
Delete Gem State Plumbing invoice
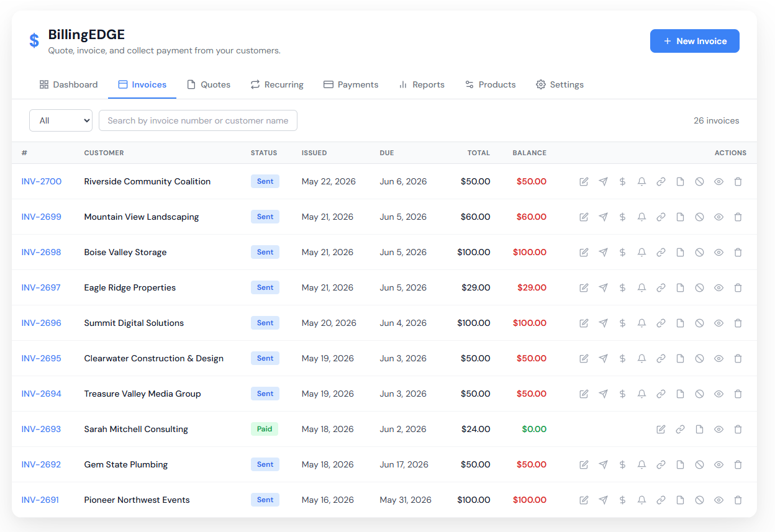[x=738, y=465]
